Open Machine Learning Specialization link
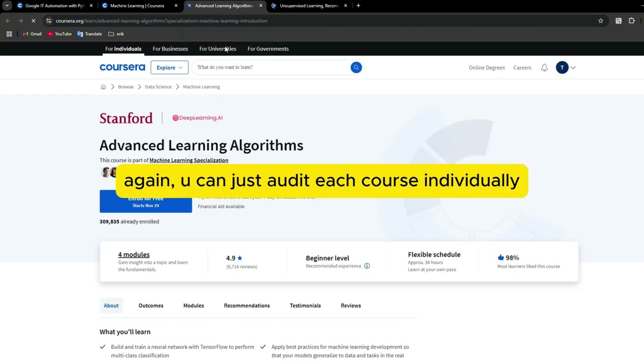The image size is (644, 362). pos(189,160)
